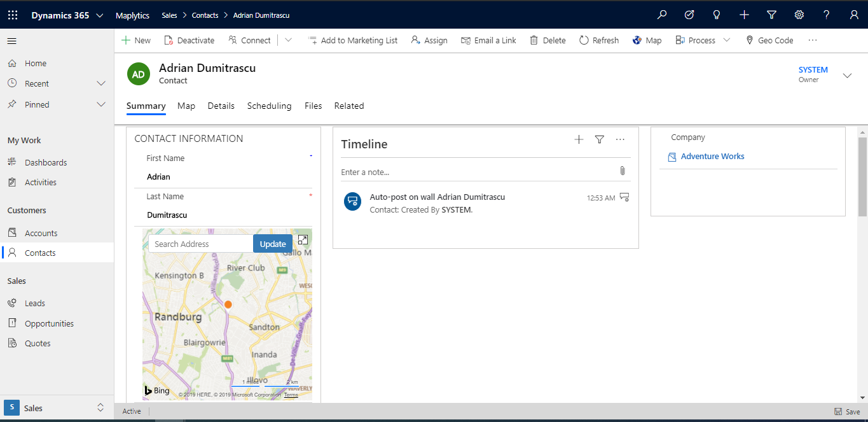
Task: Click Connect in the command bar
Action: coord(249,40)
